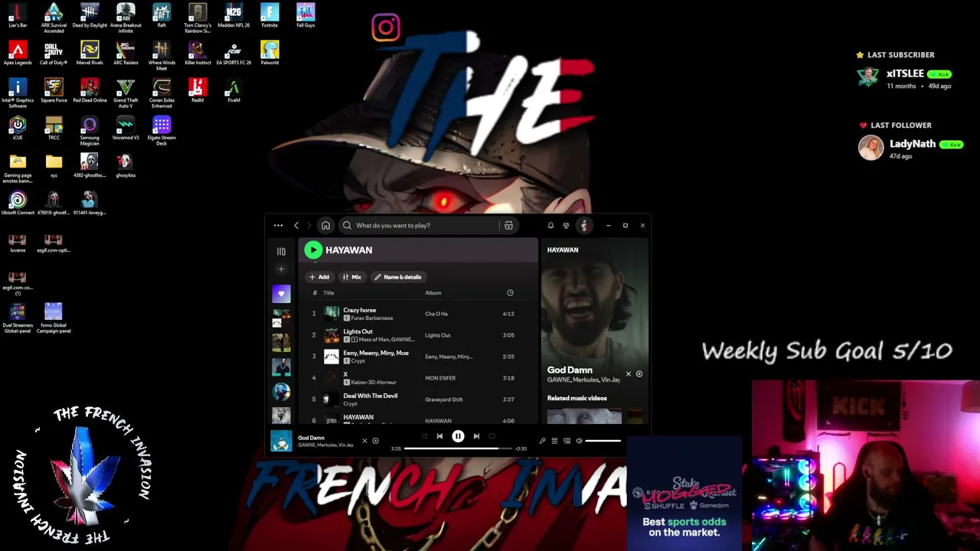Open the Browse icon in Spotify's search bar
This screenshot has height=551, width=980.
pyautogui.click(x=508, y=226)
